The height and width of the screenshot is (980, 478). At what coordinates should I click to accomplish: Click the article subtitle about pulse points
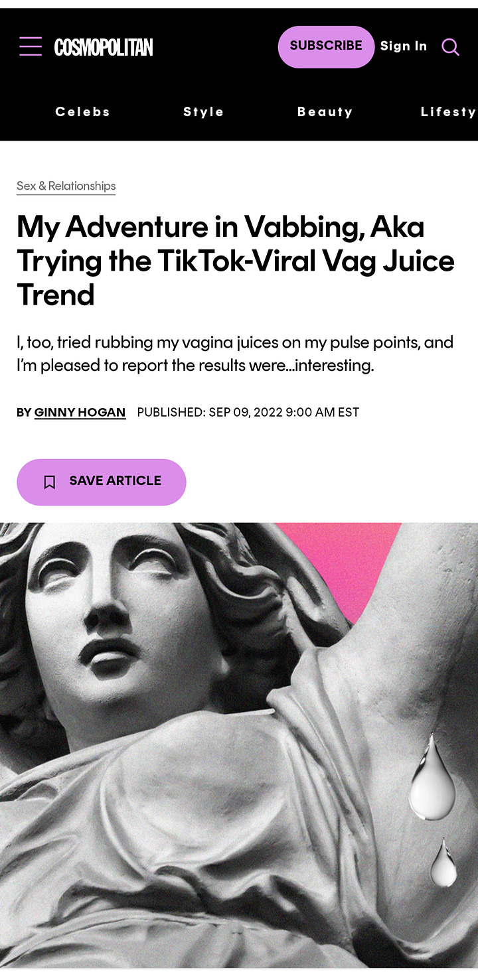click(235, 354)
